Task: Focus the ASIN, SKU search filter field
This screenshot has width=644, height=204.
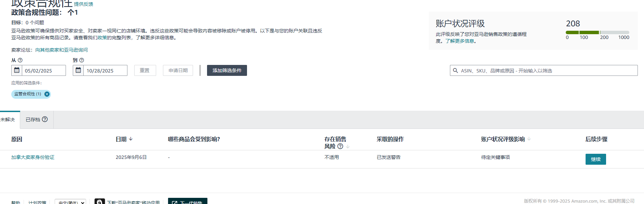Action: pyautogui.click(x=547, y=70)
